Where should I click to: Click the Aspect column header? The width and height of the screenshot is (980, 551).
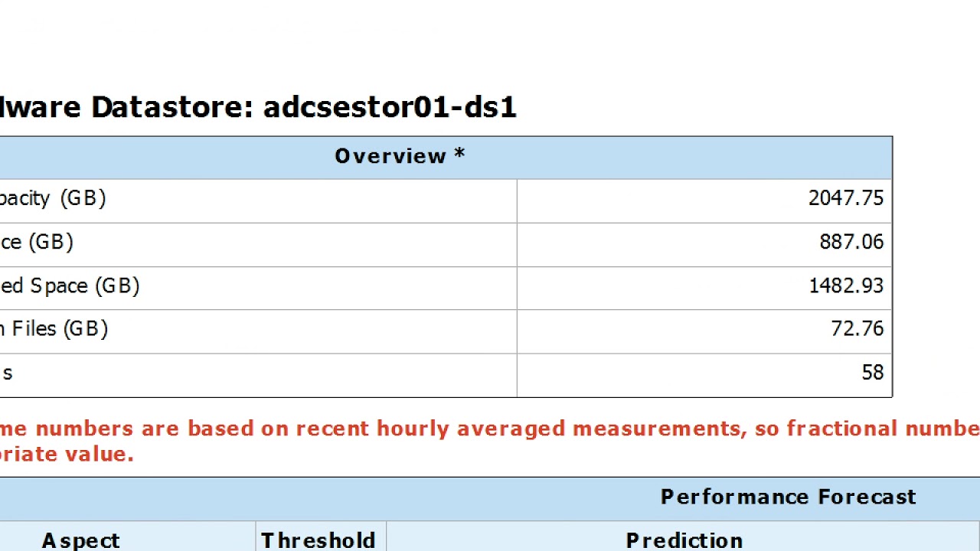[80, 540]
